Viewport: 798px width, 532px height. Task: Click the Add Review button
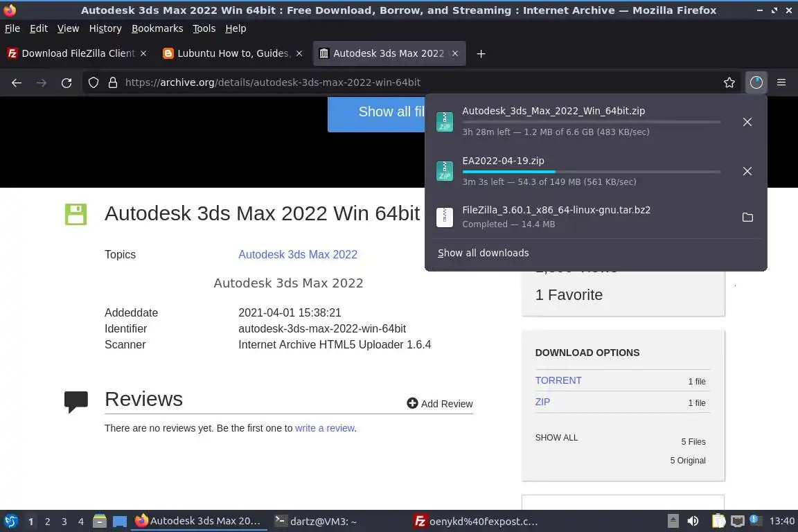(x=440, y=404)
